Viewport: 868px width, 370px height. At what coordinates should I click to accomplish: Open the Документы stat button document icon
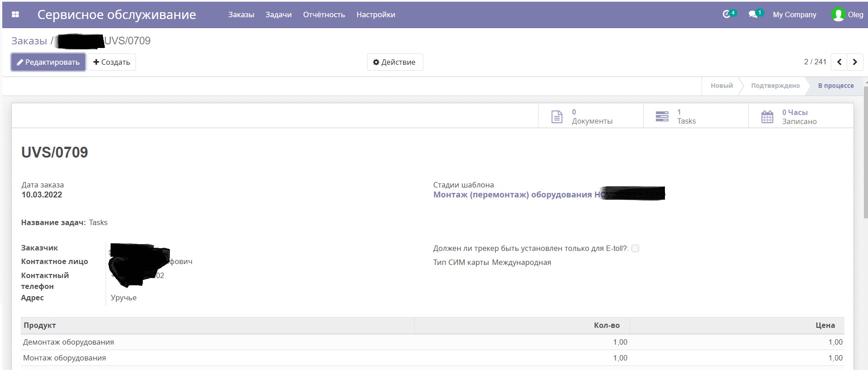557,117
